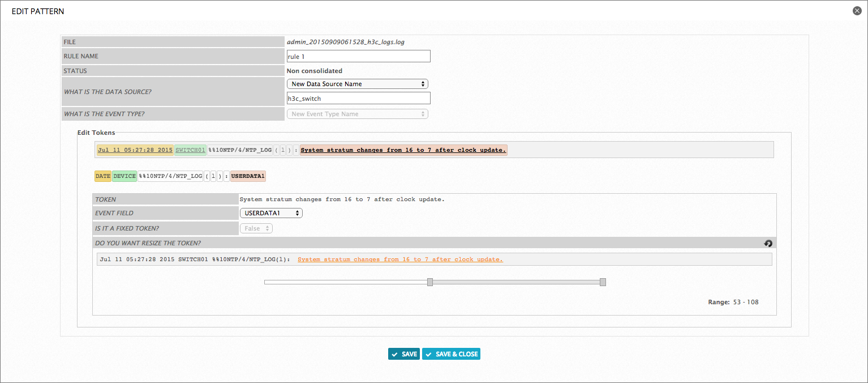Open the fixed token False dropdown
Image resolution: width=868 pixels, height=383 pixels.
tap(257, 228)
